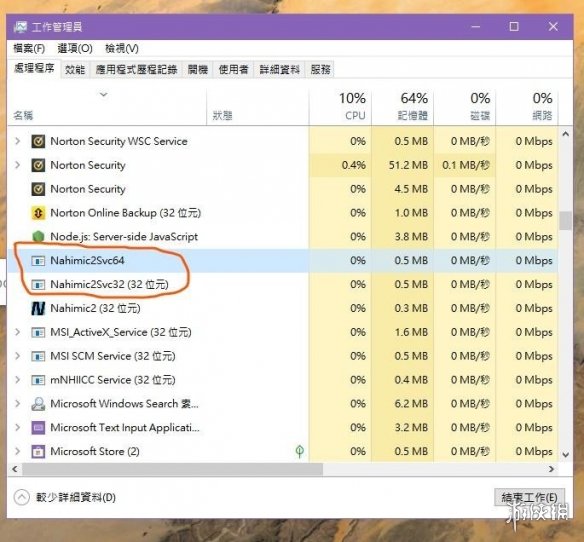584x542 pixels.
Task: Click the vertical scrollbar thumb
Action: coord(565,221)
